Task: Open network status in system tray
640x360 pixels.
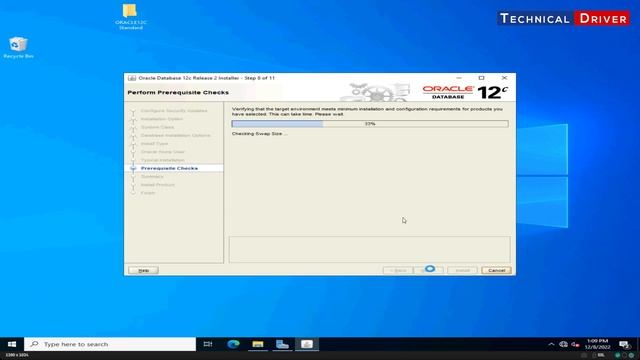Action: pos(563,344)
